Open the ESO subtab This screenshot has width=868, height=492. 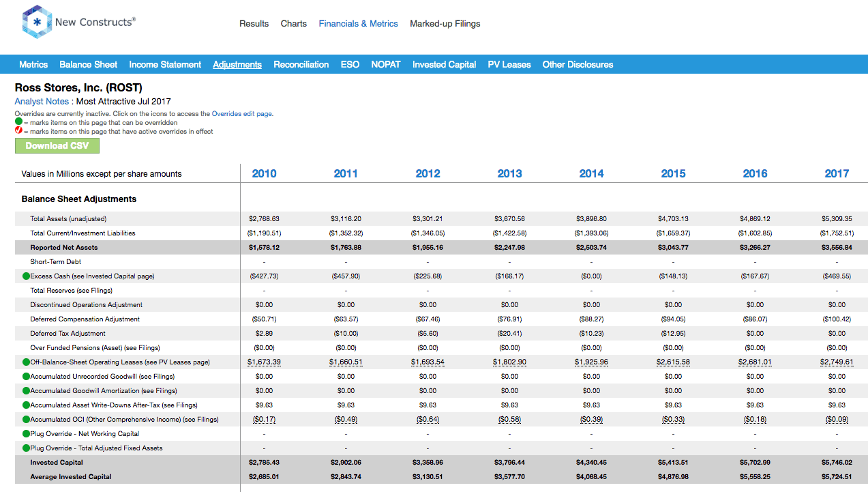(350, 64)
